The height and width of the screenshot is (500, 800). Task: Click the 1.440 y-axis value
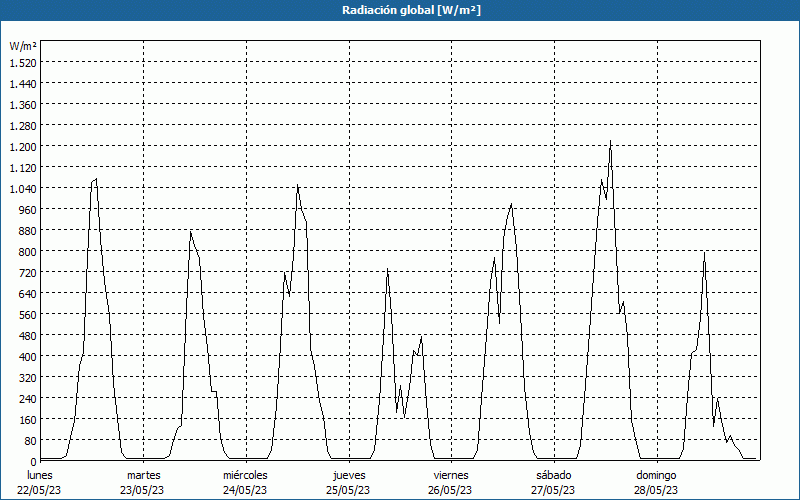23,83
